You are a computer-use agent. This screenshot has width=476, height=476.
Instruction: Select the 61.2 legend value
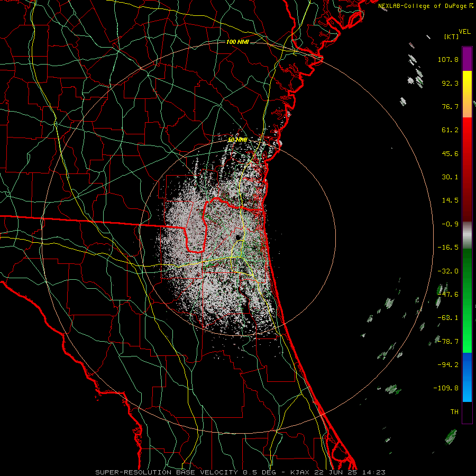click(450, 130)
